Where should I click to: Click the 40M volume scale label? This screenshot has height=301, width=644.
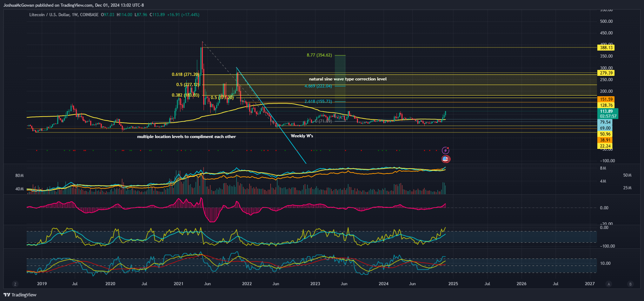(x=19, y=189)
